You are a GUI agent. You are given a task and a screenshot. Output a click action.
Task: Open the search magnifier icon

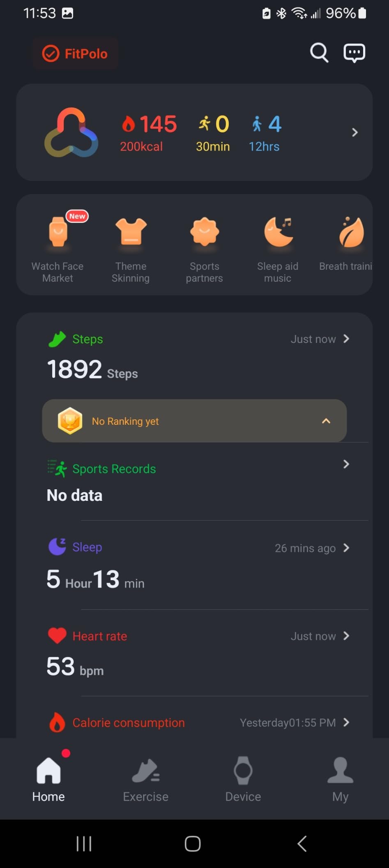click(319, 53)
